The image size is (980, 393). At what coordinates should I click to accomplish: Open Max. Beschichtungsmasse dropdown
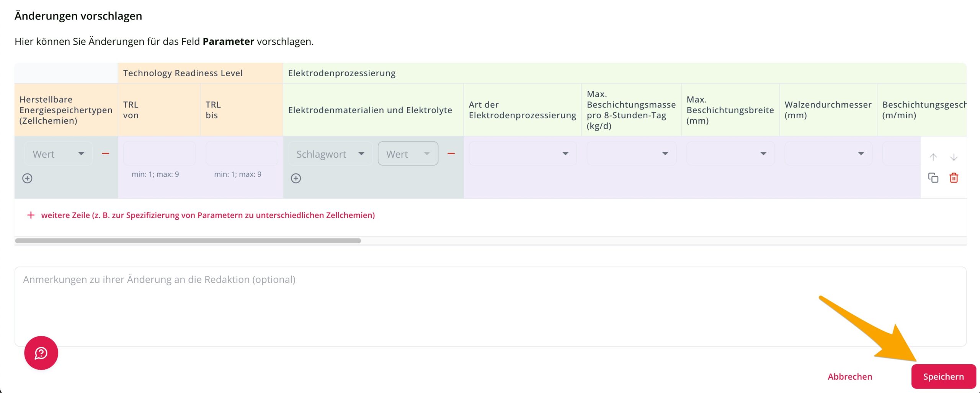631,154
